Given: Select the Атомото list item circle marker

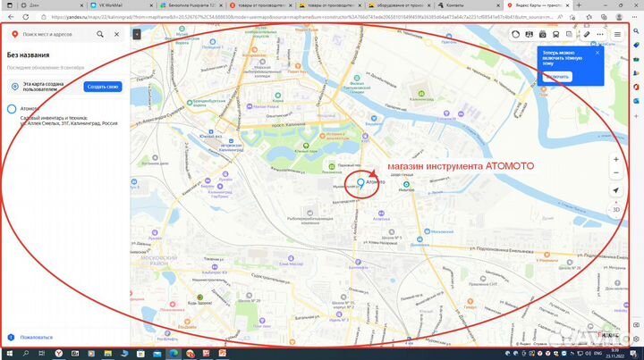Looking at the screenshot, I should 12,109.
